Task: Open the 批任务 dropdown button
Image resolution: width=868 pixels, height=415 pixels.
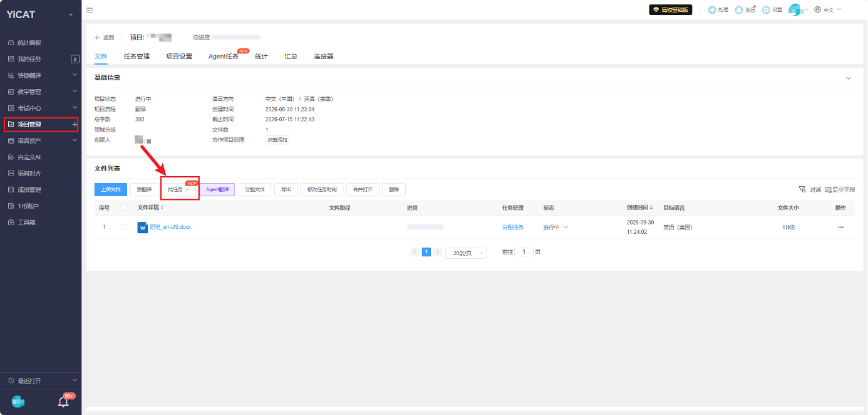Action: (179, 189)
